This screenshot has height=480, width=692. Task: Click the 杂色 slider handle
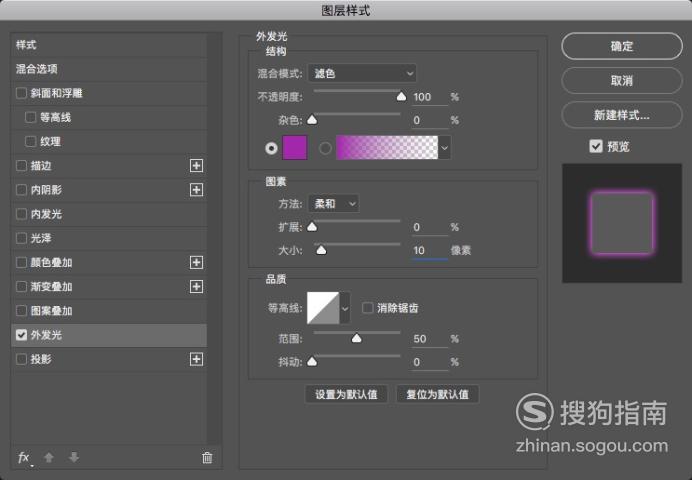312,120
